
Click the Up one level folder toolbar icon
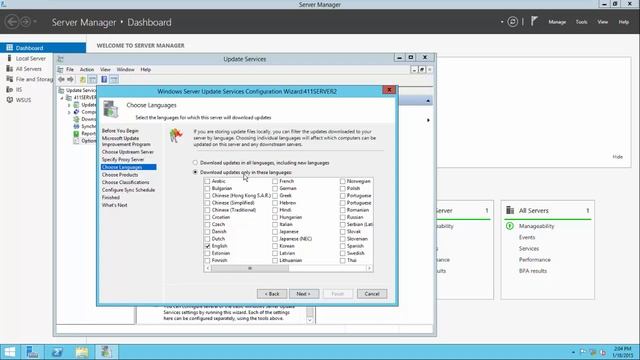[x=83, y=79]
